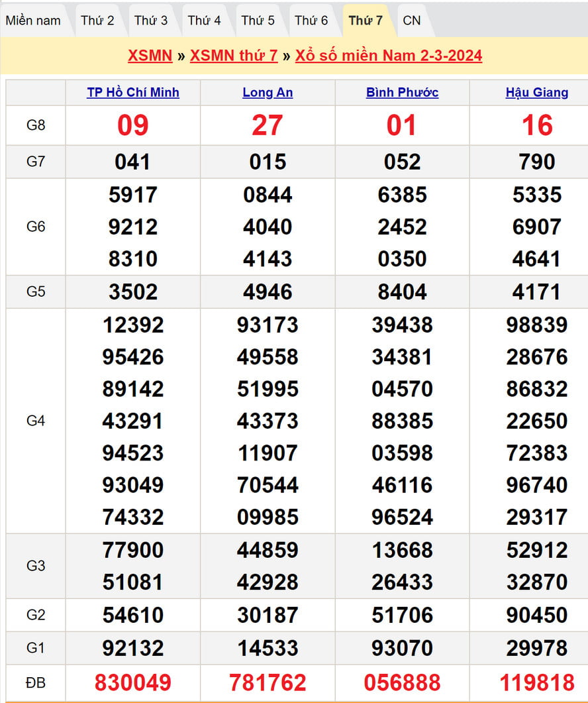
Task: Click the Hậu Giang province link
Action: pyautogui.click(x=536, y=93)
